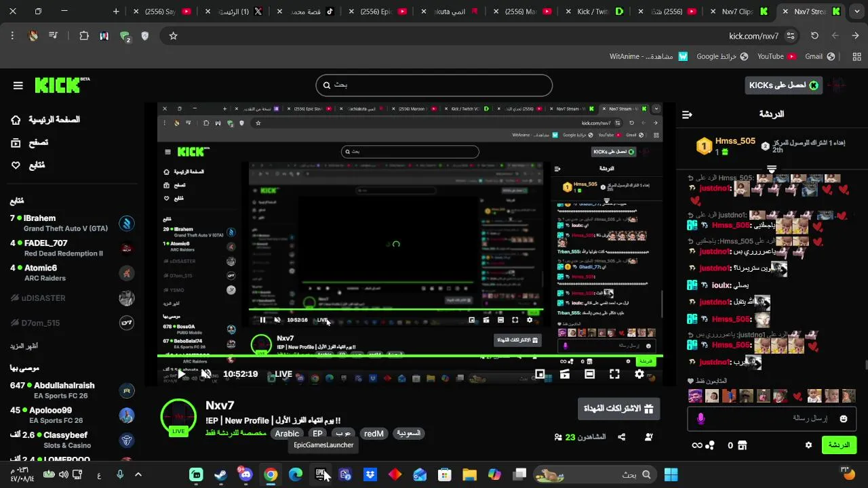Open Discord from the taskbar
This screenshot has width=868, height=488.
coord(245,474)
